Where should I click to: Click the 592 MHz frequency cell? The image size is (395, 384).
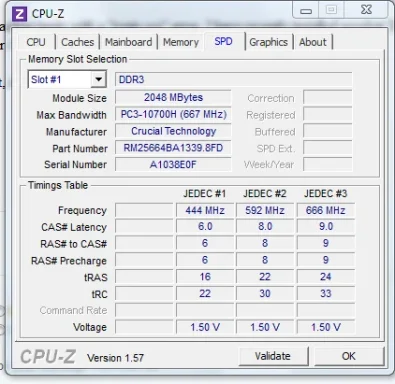coord(265,210)
